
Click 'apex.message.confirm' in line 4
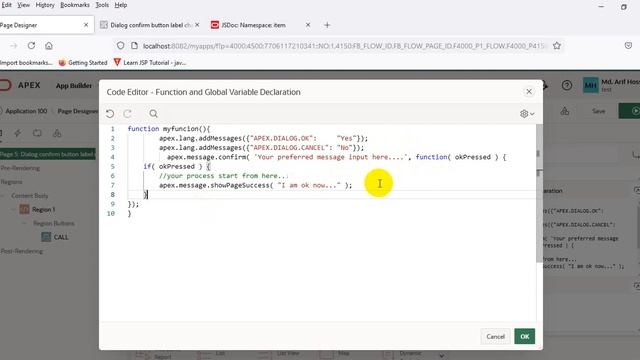coord(207,157)
